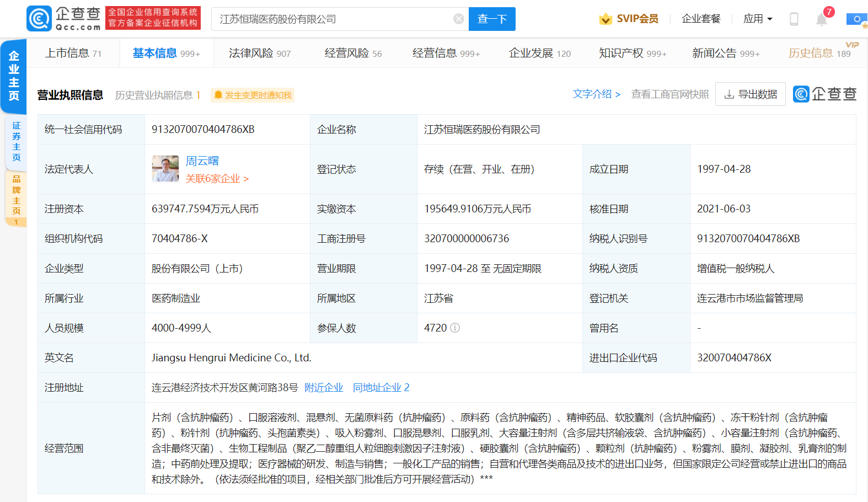Select 证券主页 in the left sidebar
Image resolution: width=868 pixels, height=502 pixels.
[x=16, y=142]
